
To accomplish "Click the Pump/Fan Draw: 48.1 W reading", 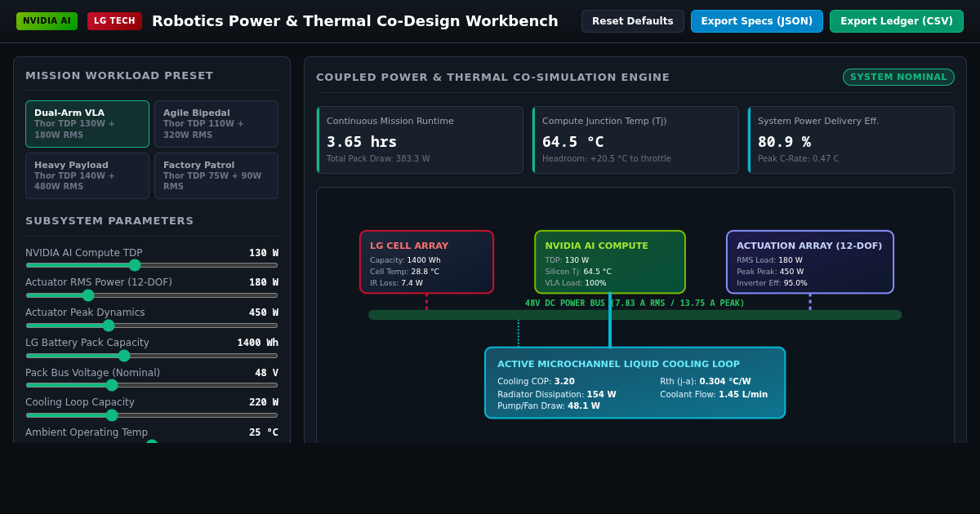I will tap(549, 406).
